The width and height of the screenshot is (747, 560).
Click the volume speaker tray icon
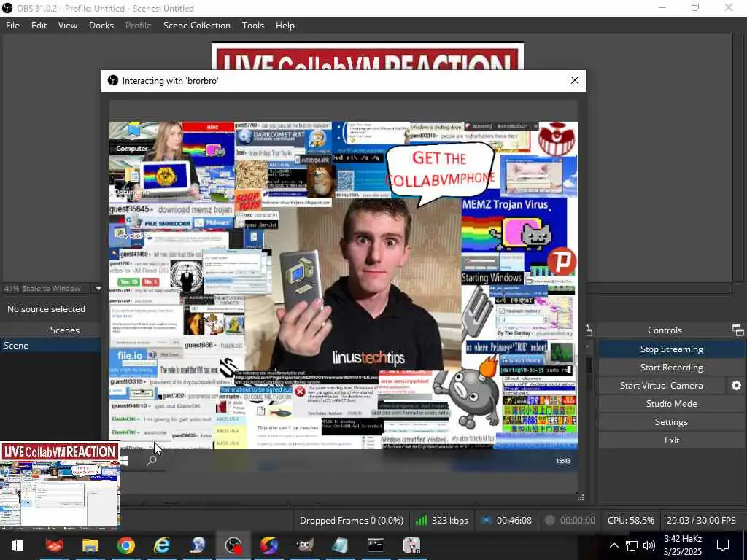tap(649, 545)
